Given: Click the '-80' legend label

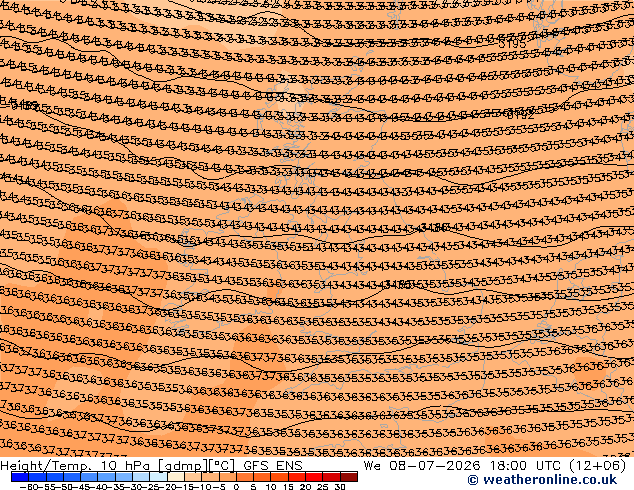Looking at the screenshot, I should (x=29, y=486).
